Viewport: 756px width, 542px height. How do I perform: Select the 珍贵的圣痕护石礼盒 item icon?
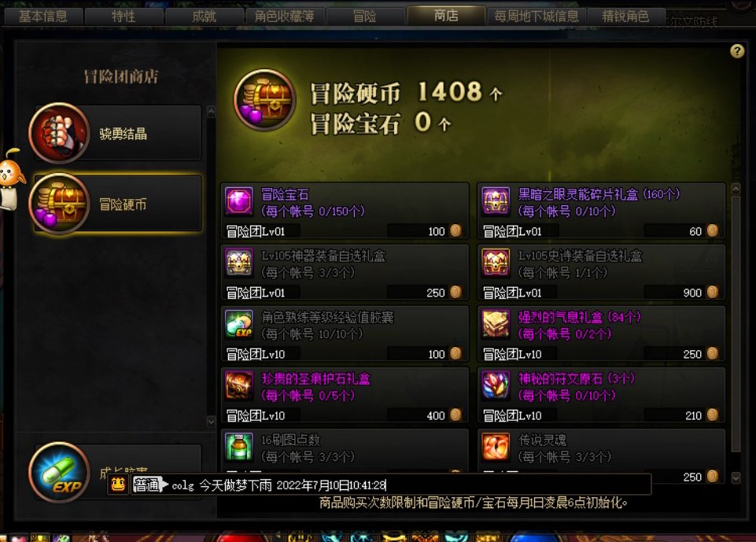pyautogui.click(x=239, y=385)
